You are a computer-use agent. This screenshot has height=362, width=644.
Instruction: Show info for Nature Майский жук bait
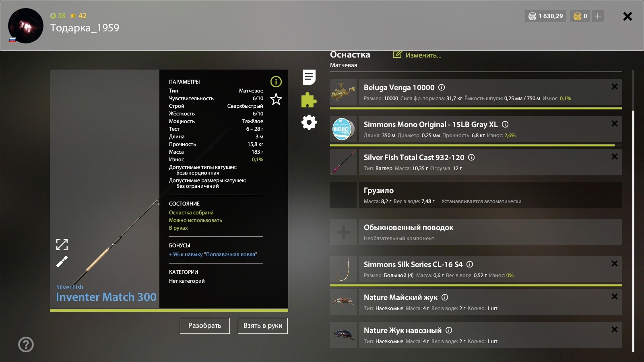click(x=445, y=297)
